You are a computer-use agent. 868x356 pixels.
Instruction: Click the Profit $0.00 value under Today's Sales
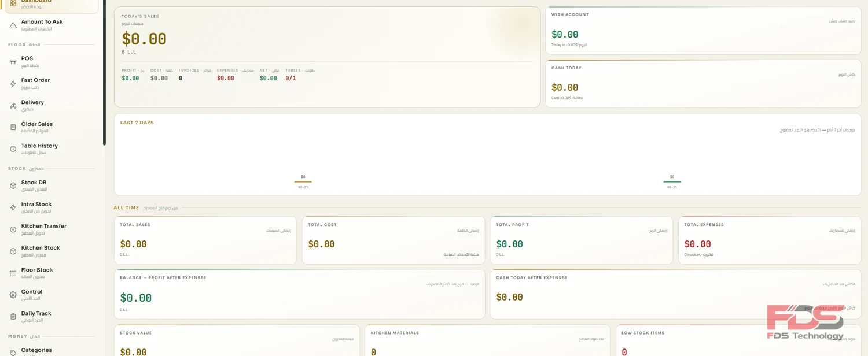coord(130,78)
